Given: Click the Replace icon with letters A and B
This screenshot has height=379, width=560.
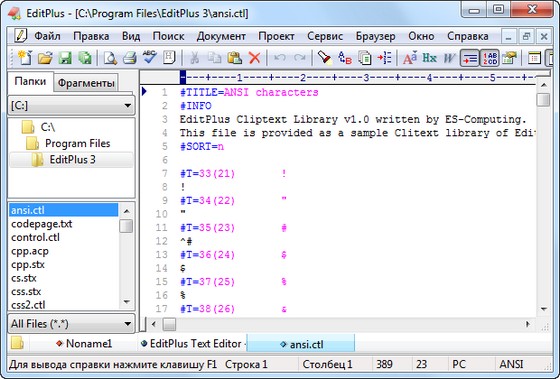Looking at the screenshot, I should 345,58.
